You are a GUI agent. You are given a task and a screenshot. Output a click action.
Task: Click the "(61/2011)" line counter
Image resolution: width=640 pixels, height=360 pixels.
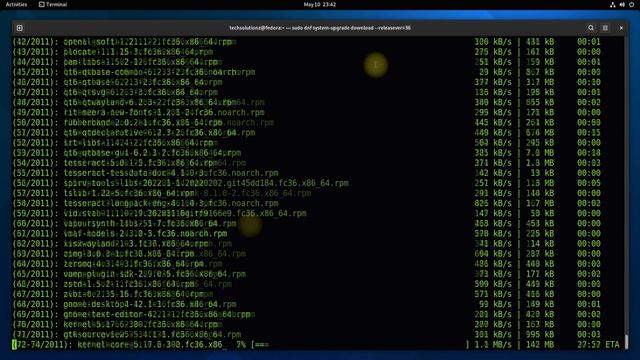coord(36,234)
